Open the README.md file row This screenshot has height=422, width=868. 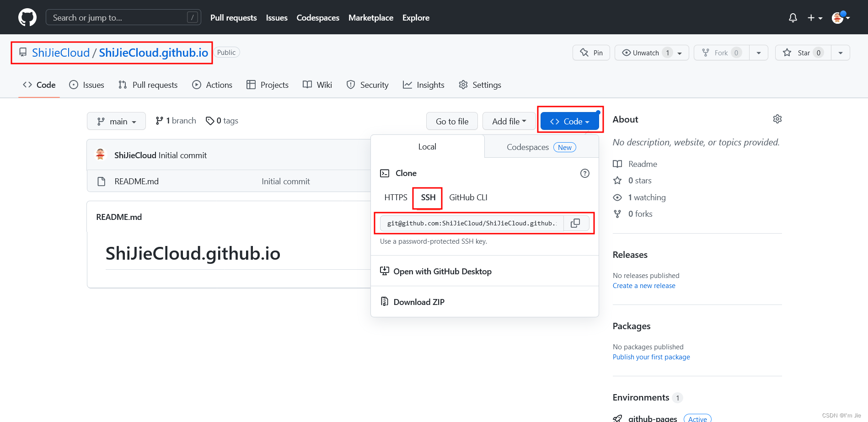point(137,181)
